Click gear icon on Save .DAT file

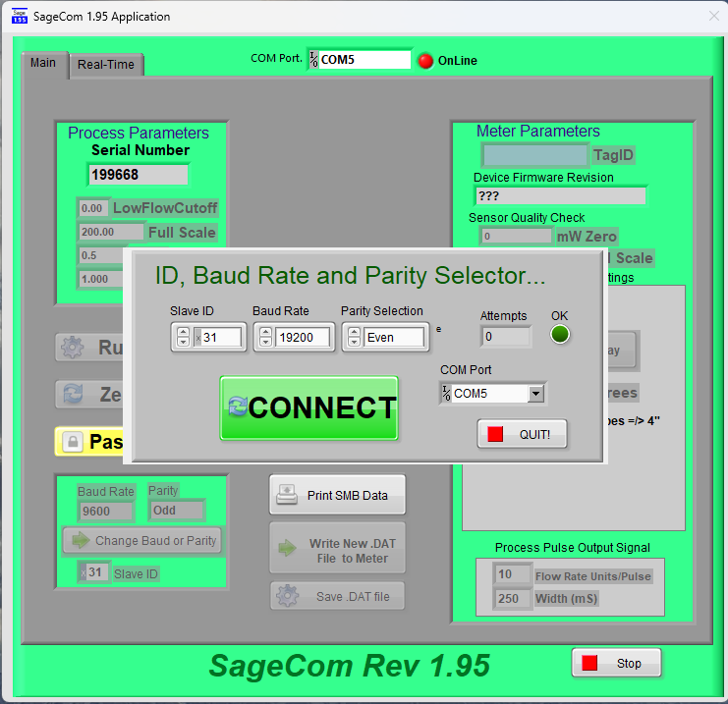288,596
